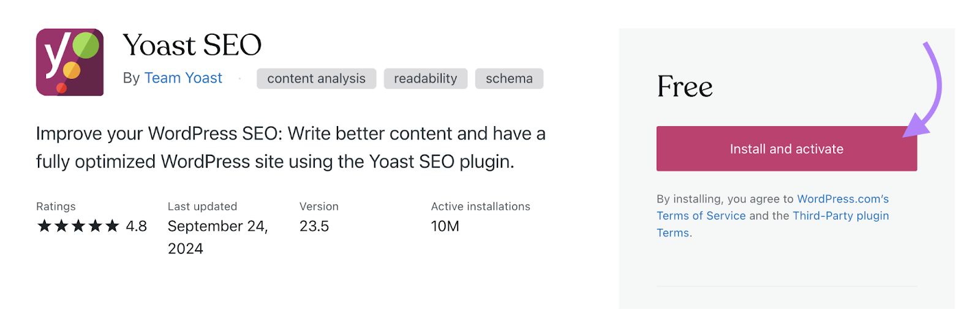Click the first rating star
This screenshot has width=980, height=309.
click(44, 226)
